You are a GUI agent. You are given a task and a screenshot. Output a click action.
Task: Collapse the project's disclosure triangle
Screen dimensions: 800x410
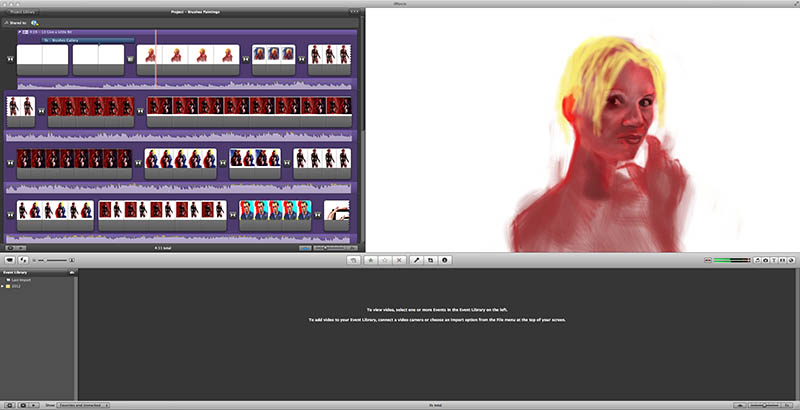coord(19,31)
